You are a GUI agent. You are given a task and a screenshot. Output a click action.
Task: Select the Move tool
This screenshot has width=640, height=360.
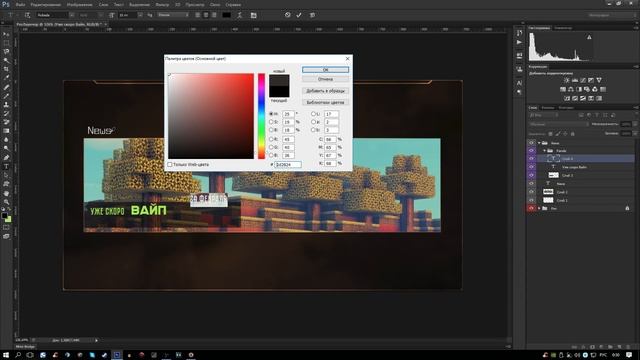point(6,34)
